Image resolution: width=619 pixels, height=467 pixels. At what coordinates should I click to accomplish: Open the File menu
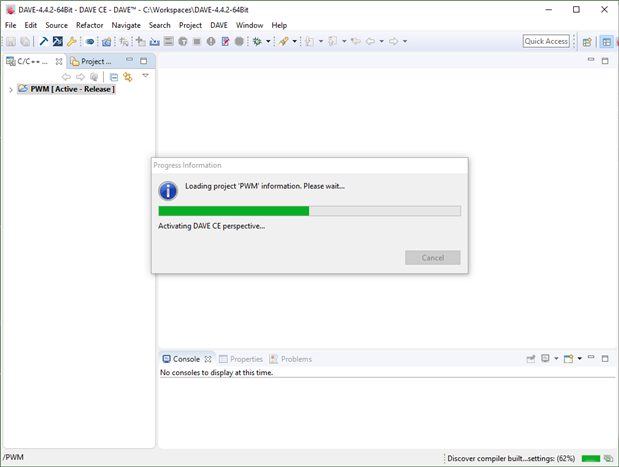11,25
